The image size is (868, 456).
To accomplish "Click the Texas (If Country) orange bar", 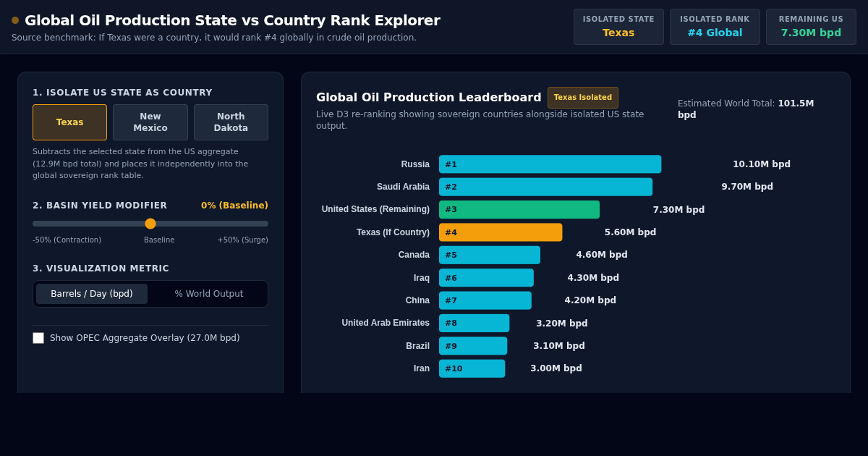I will pyautogui.click(x=501, y=232).
